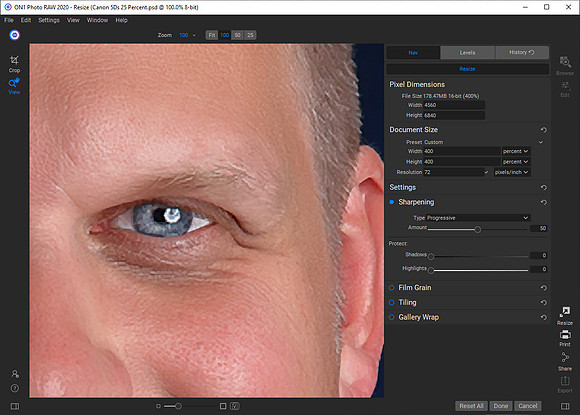Open the Settings menu
Screen dimensions: 580x415
pos(49,20)
